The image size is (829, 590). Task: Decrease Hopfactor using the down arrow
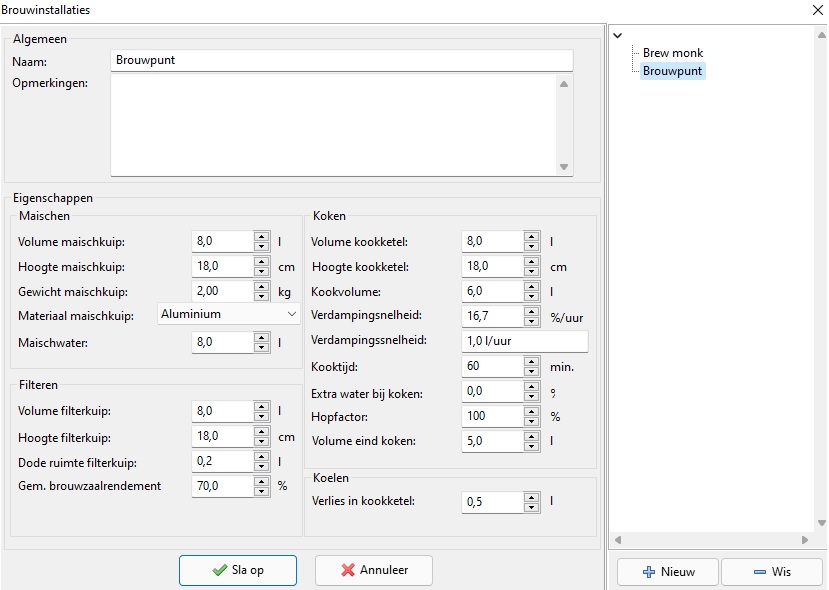pyautogui.click(x=533, y=421)
